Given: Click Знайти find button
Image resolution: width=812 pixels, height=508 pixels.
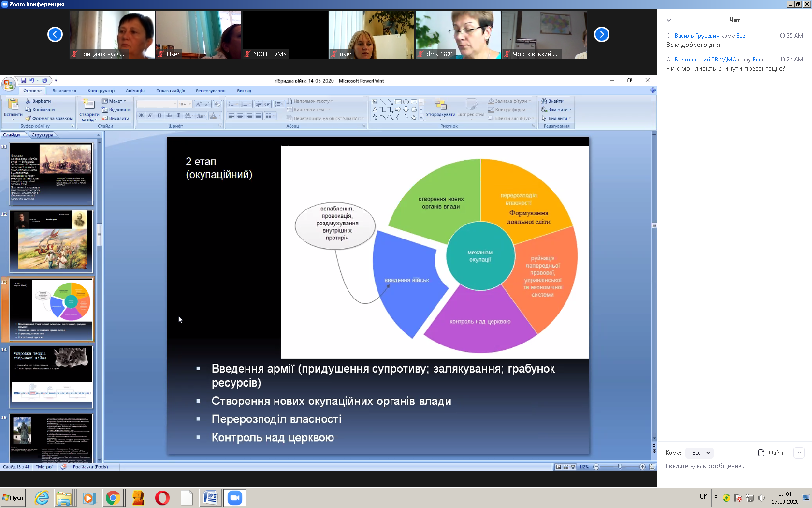Looking at the screenshot, I should 552,101.
